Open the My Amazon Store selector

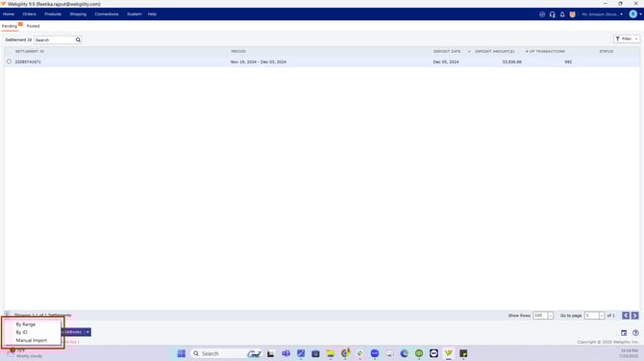coord(602,14)
